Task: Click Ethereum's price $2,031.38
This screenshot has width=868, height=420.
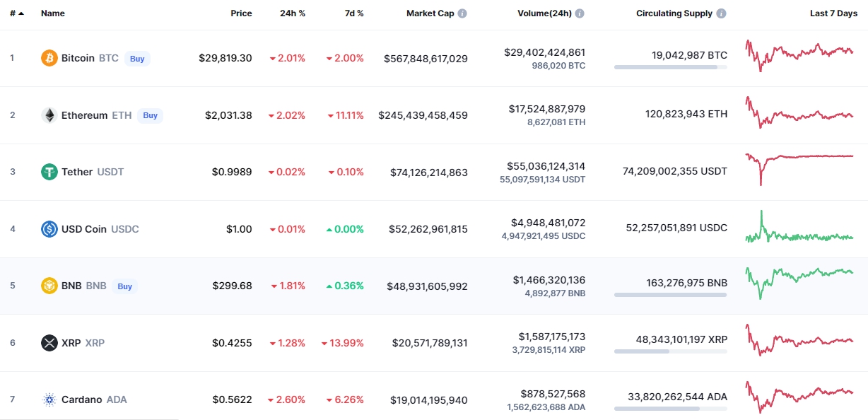Action: (x=228, y=115)
